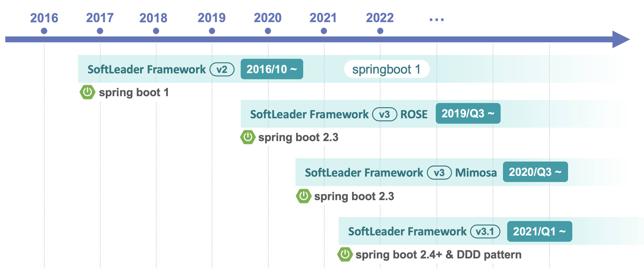Click the 2016/10 ~ date label
Screen dimensions: 644x277
[x=272, y=69]
